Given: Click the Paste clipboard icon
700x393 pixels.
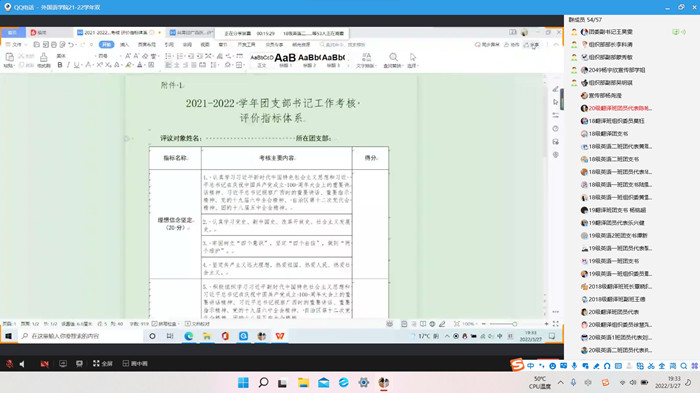Looking at the screenshot, I should 9,57.
